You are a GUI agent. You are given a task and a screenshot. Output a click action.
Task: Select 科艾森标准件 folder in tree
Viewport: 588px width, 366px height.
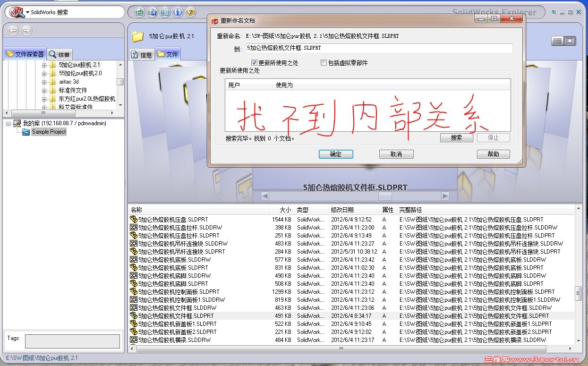click(x=76, y=107)
